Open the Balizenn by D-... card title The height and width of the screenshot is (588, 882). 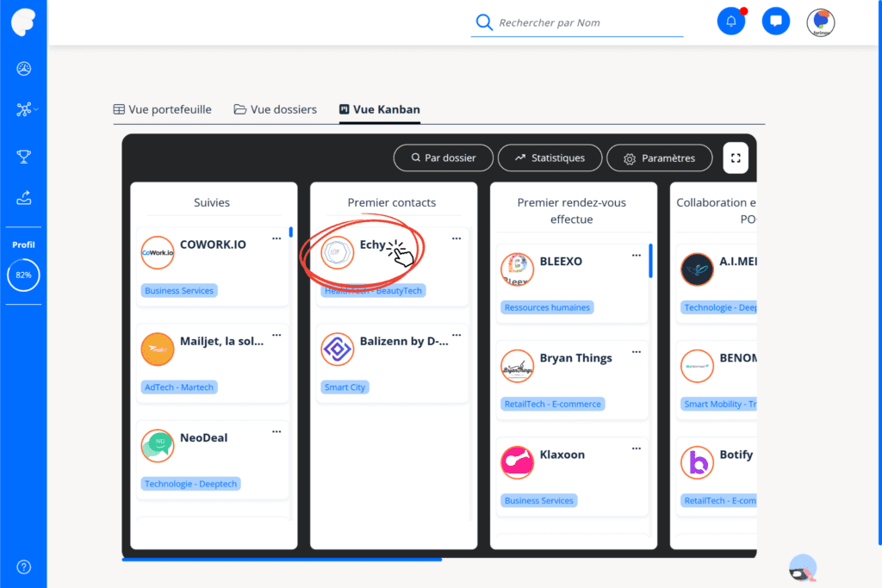point(404,341)
